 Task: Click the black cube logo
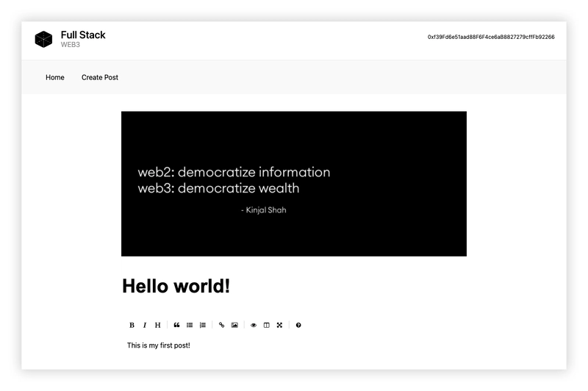43,39
